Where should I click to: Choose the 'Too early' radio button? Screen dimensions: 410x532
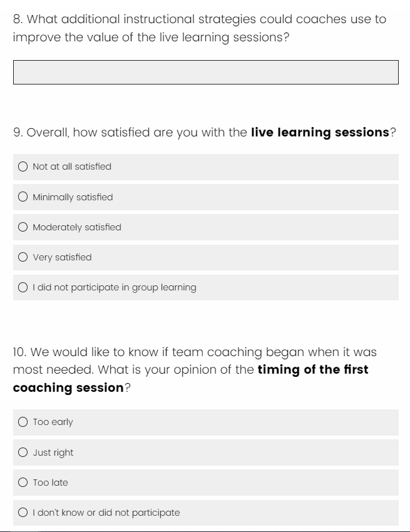point(23,422)
